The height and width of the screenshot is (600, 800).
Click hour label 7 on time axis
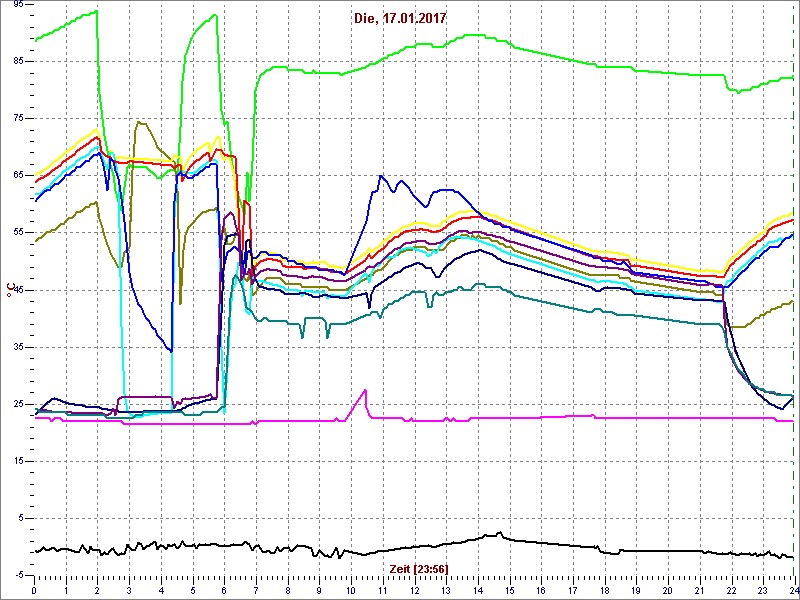(x=256, y=591)
